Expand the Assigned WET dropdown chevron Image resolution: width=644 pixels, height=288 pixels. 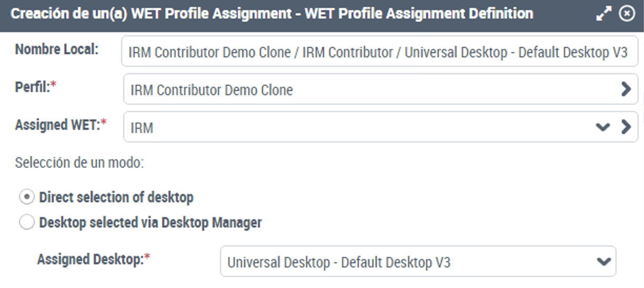click(602, 127)
